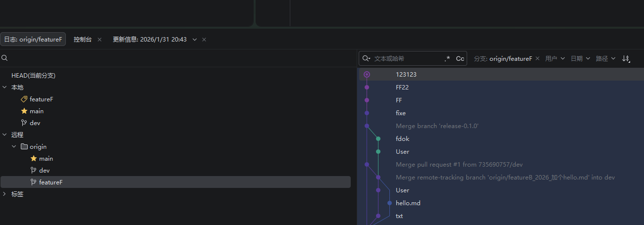
Task: Open the 日期 filter dropdown
Action: [x=580, y=58]
